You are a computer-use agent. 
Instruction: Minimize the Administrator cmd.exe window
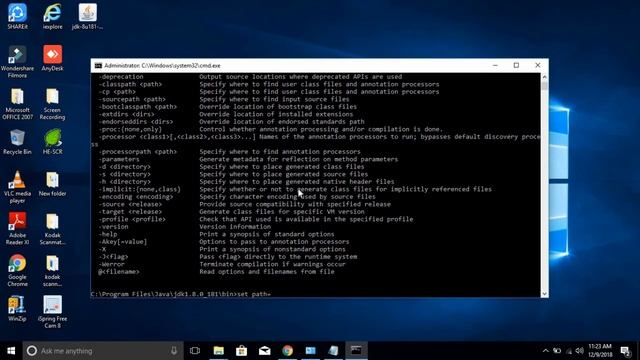(x=495, y=65)
